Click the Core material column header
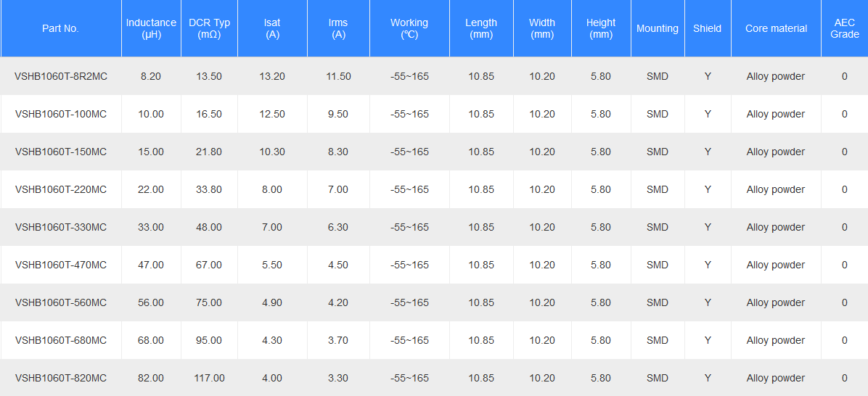 776,28
